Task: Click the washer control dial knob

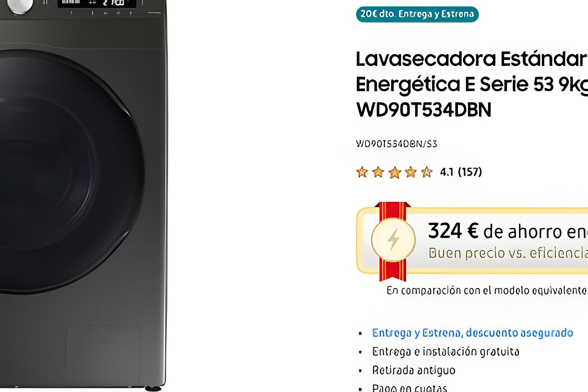Action: coord(20,6)
